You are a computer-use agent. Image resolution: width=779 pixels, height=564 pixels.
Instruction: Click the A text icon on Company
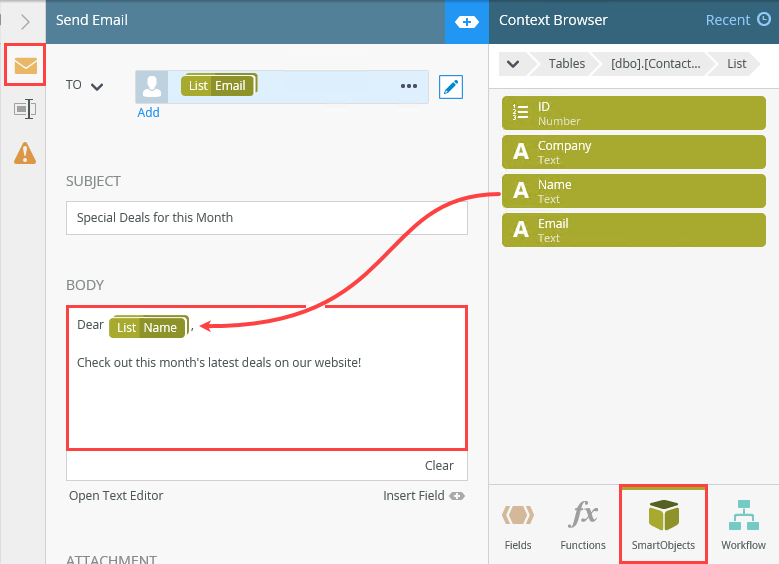521,151
